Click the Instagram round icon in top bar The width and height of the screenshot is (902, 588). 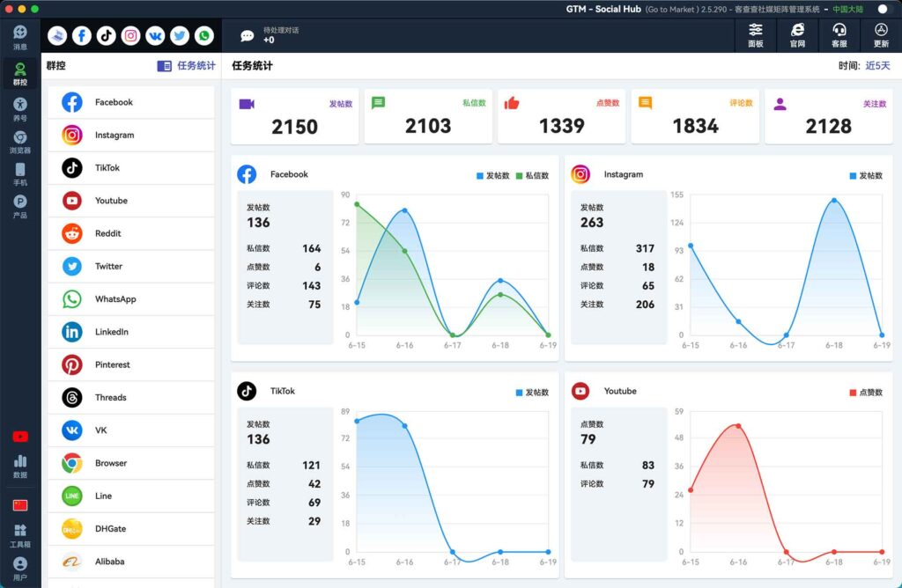click(130, 35)
